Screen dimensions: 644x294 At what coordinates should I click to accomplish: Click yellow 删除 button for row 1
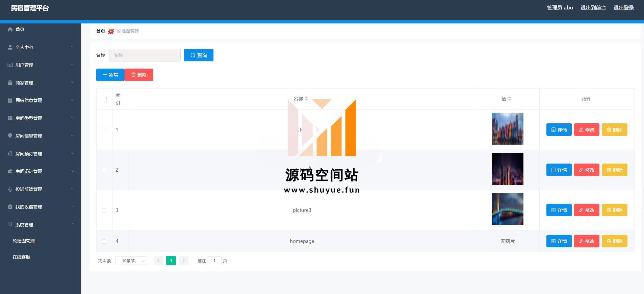tap(615, 130)
